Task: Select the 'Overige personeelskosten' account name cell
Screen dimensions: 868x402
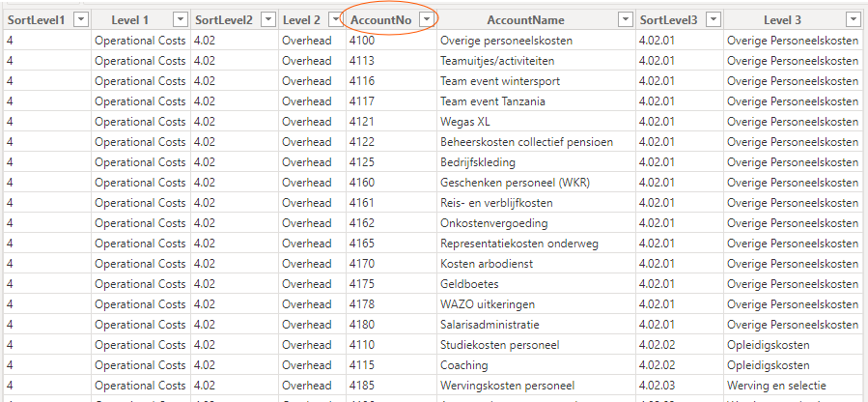Action: (x=536, y=41)
